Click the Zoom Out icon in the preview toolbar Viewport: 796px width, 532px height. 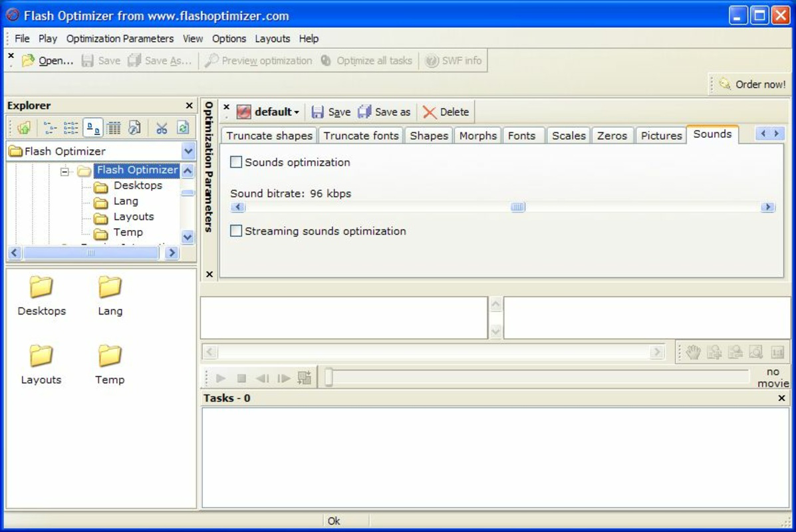coord(734,352)
